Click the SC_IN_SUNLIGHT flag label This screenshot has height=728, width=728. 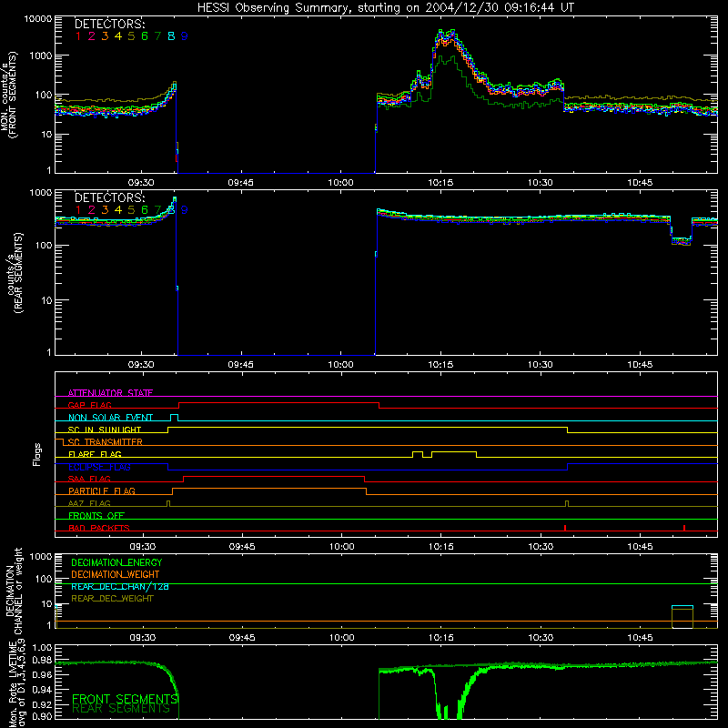105,430
